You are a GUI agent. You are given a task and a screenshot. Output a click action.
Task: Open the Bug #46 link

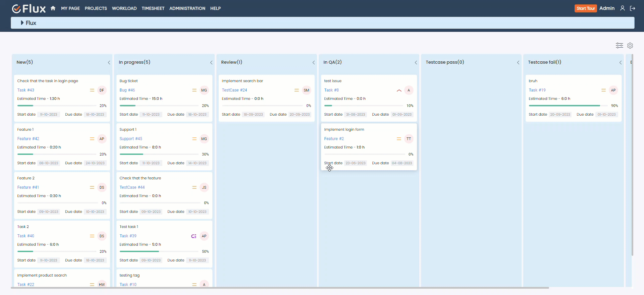tap(127, 90)
